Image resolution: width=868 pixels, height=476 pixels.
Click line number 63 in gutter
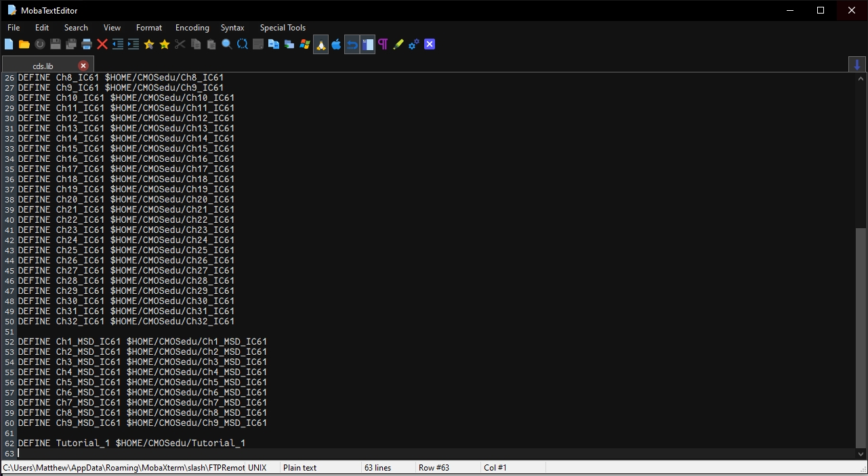(x=9, y=454)
